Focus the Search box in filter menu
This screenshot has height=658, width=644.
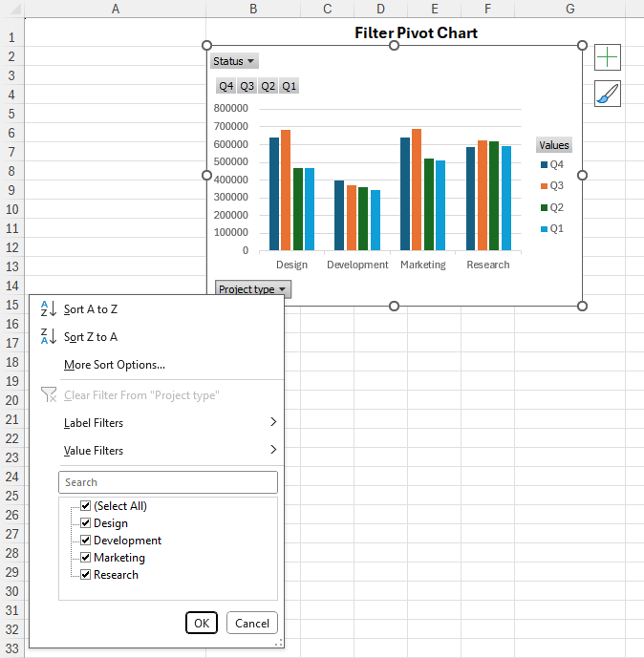(168, 482)
